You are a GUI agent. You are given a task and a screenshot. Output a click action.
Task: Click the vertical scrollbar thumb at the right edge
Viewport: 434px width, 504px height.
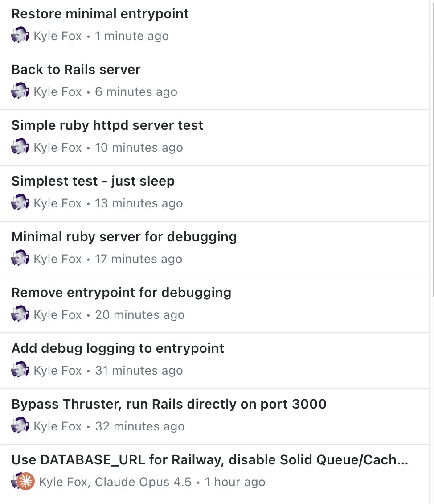coord(432,149)
